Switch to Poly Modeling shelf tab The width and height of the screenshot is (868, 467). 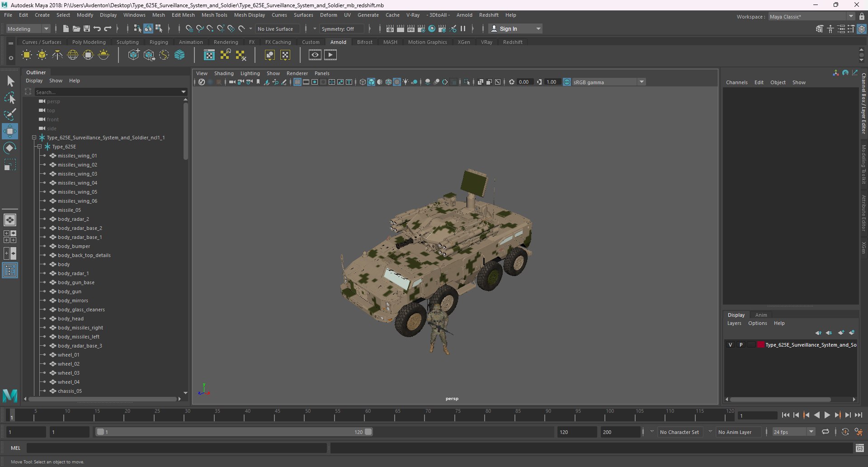[89, 42]
